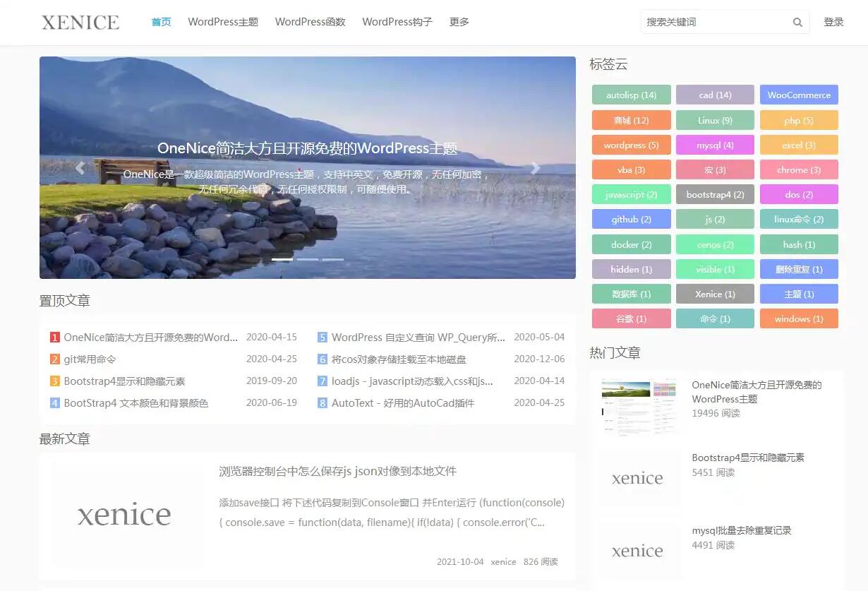Screen dimensions: 868x591
Task: Click the blue number 5 badge in 置顶文章
Action: (322, 337)
